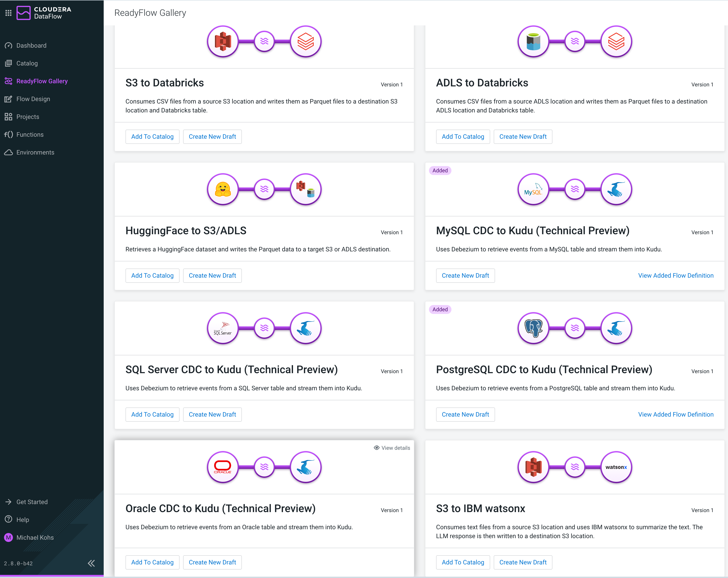The height and width of the screenshot is (578, 728).
Task: Click View details on Oracle CDC card
Action: click(392, 448)
